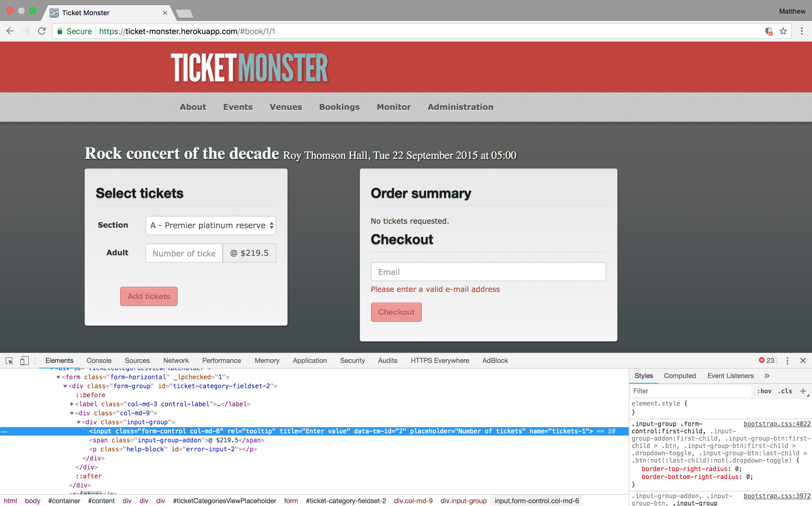Viewport: 812px width, 506px height.
Task: Click the Email input field
Action: pyautogui.click(x=488, y=272)
